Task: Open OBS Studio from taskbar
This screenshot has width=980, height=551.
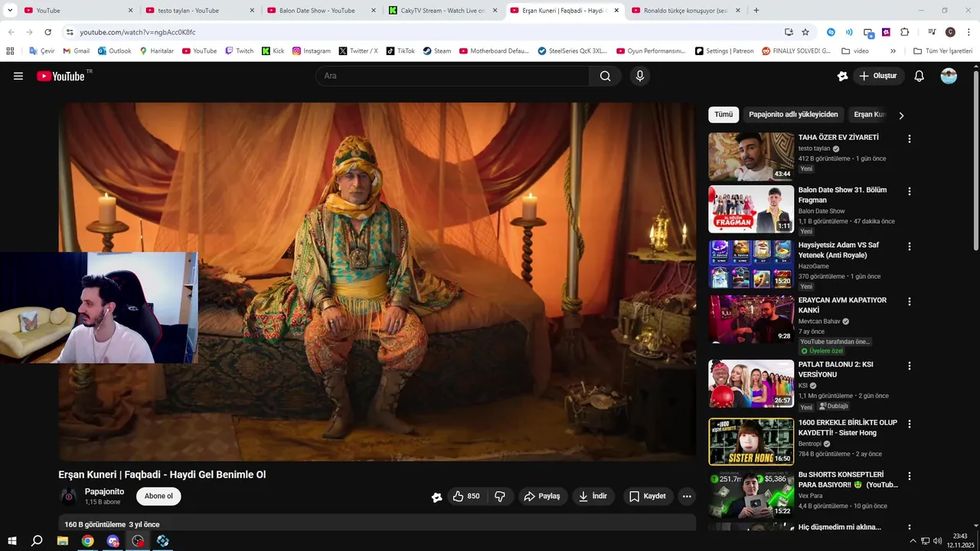Action: click(138, 541)
